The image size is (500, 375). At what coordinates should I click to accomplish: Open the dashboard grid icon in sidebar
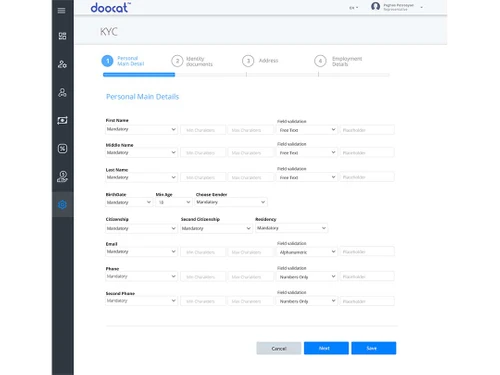point(62,36)
